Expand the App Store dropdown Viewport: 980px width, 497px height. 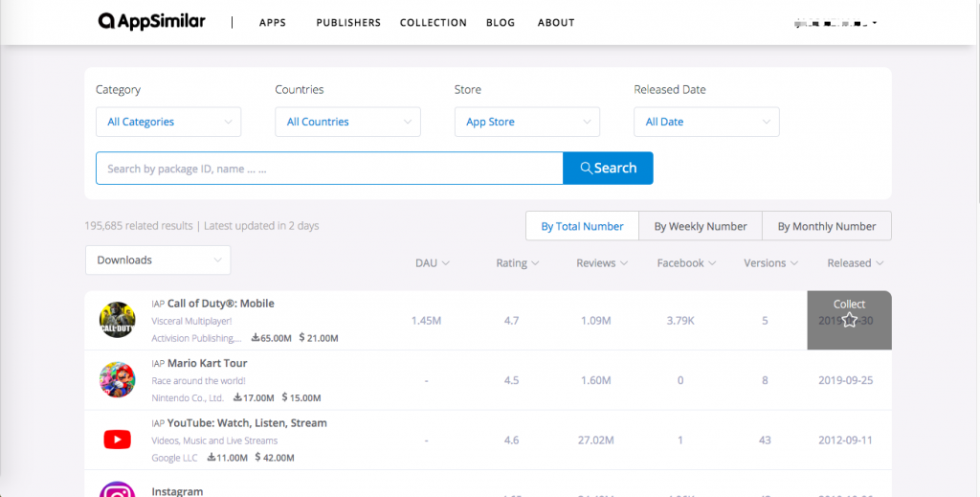click(x=527, y=122)
